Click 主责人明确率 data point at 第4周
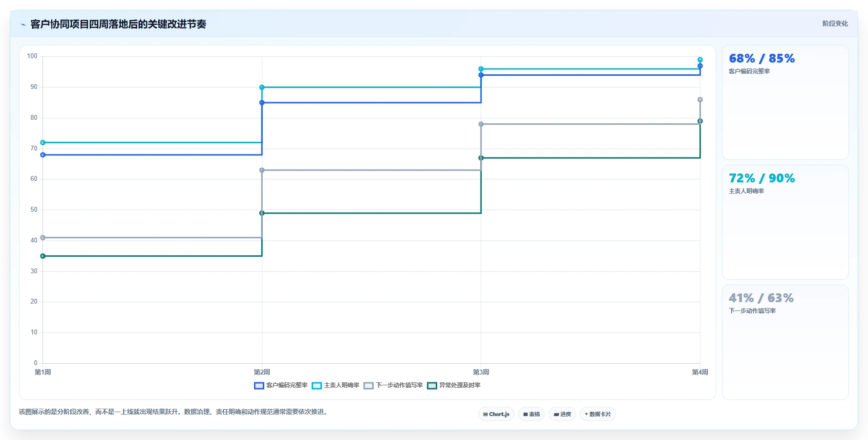Viewport: 868px width, 440px height. [700, 60]
